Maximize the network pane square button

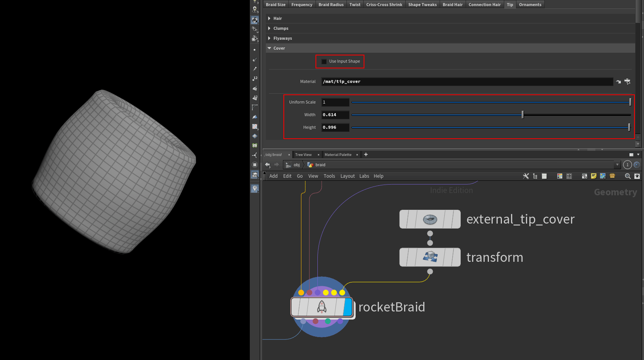[631, 154]
